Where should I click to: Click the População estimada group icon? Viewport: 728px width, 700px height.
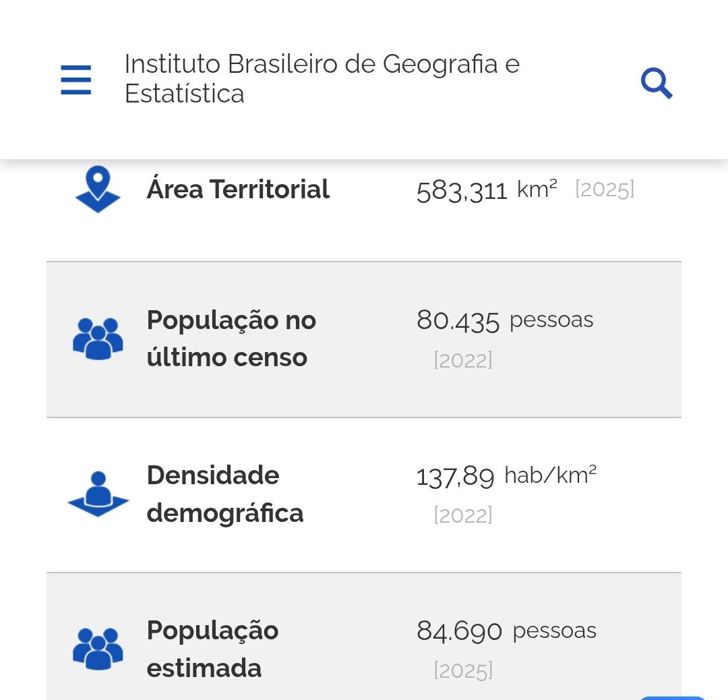[x=98, y=649]
